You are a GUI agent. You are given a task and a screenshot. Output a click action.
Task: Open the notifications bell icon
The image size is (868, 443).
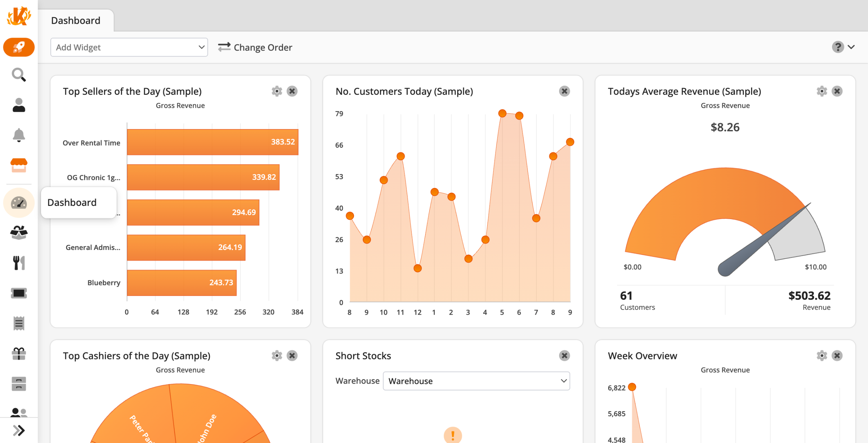click(x=19, y=135)
